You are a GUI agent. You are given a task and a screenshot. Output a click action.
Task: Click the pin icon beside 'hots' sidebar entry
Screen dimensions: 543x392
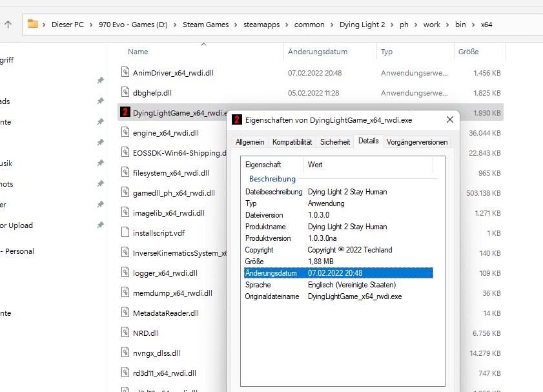pyautogui.click(x=101, y=183)
